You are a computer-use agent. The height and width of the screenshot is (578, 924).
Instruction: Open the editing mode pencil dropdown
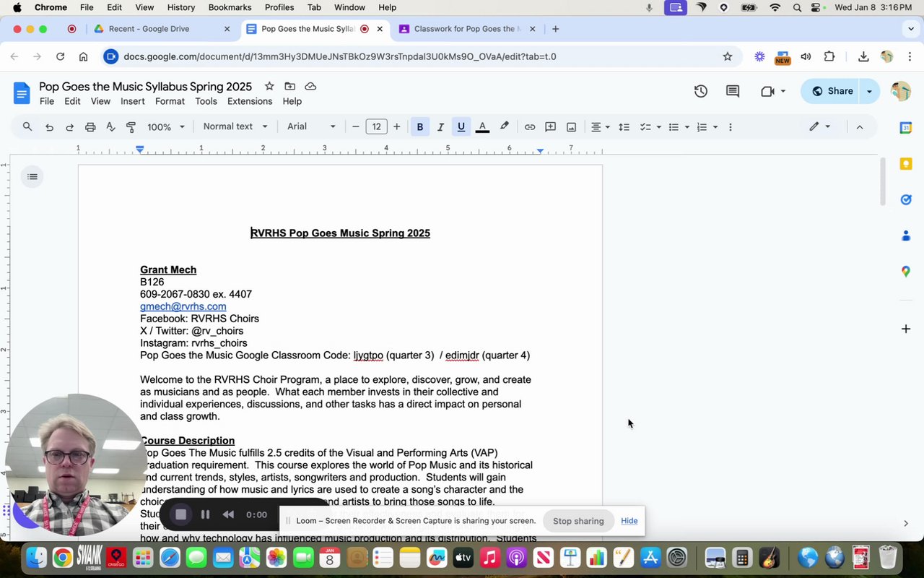click(820, 127)
